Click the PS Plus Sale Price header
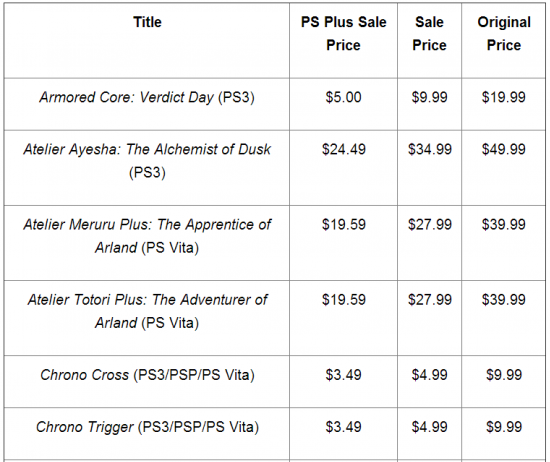The height and width of the screenshot is (462, 550). point(343,34)
